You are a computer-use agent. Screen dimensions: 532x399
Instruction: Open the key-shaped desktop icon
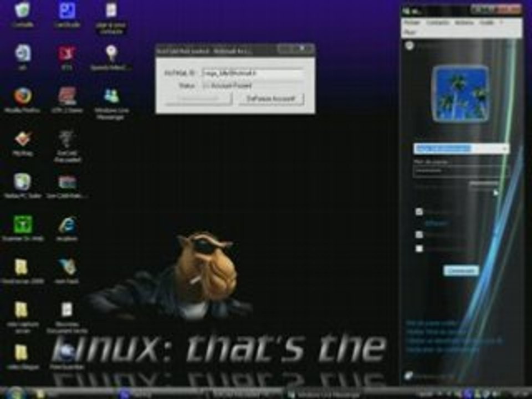pyautogui.click(x=111, y=57)
